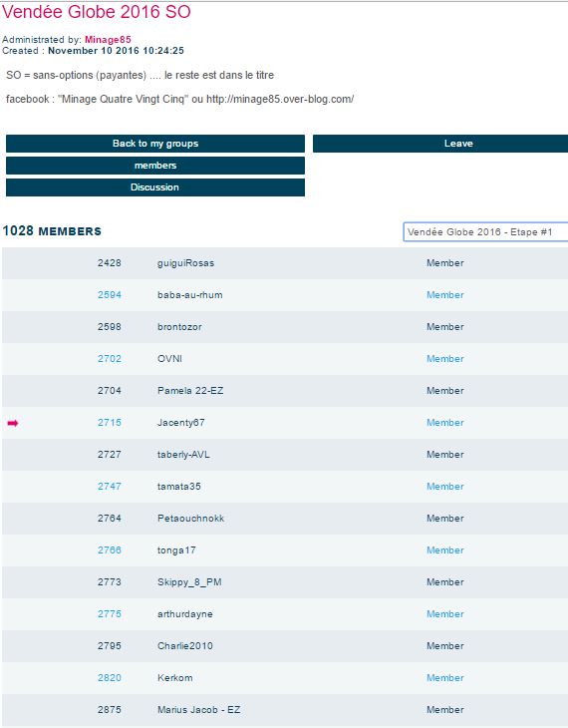Screen dimensions: 568x728
Task: Select the guiguiRosas member row
Action: pos(285,263)
